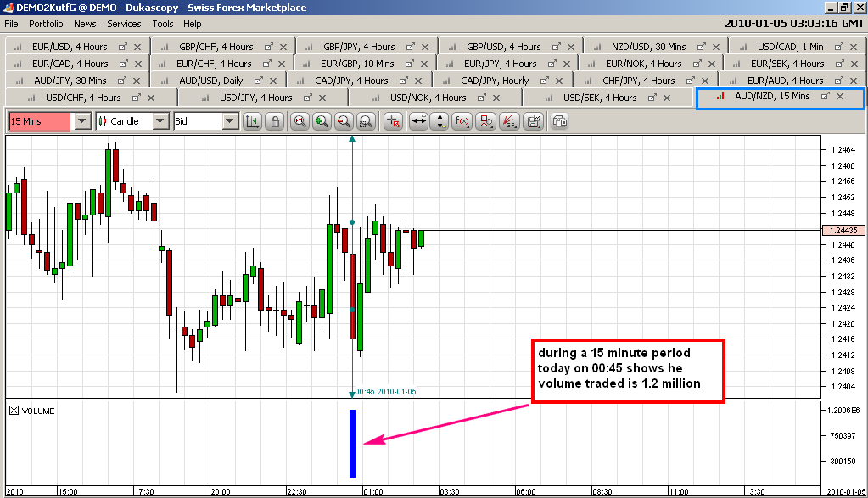Screen dimensions: 868x498
Task: Click the red 1.24435 price label
Action: [842, 229]
